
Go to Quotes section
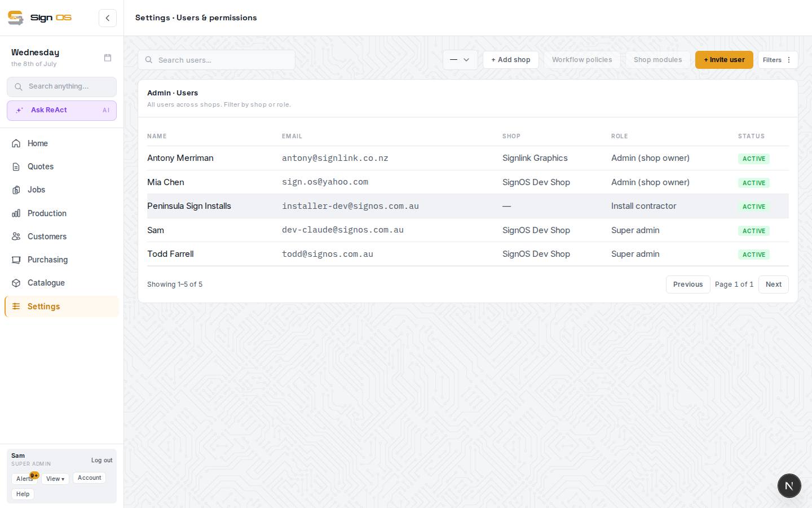click(61, 167)
